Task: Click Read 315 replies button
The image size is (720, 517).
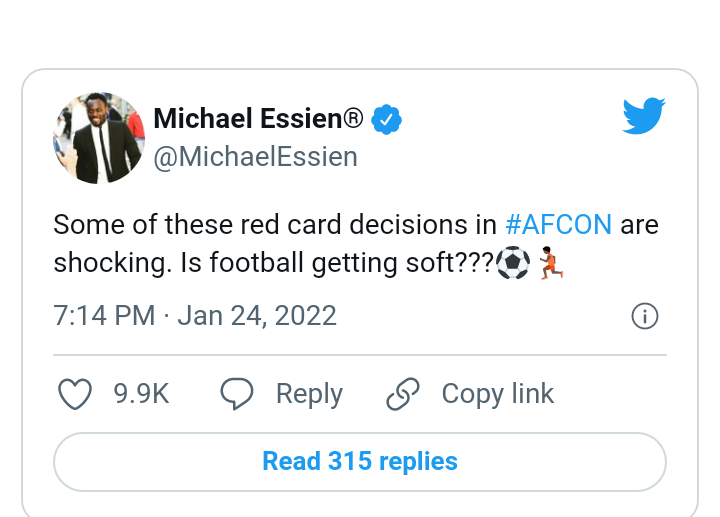Action: (x=360, y=461)
